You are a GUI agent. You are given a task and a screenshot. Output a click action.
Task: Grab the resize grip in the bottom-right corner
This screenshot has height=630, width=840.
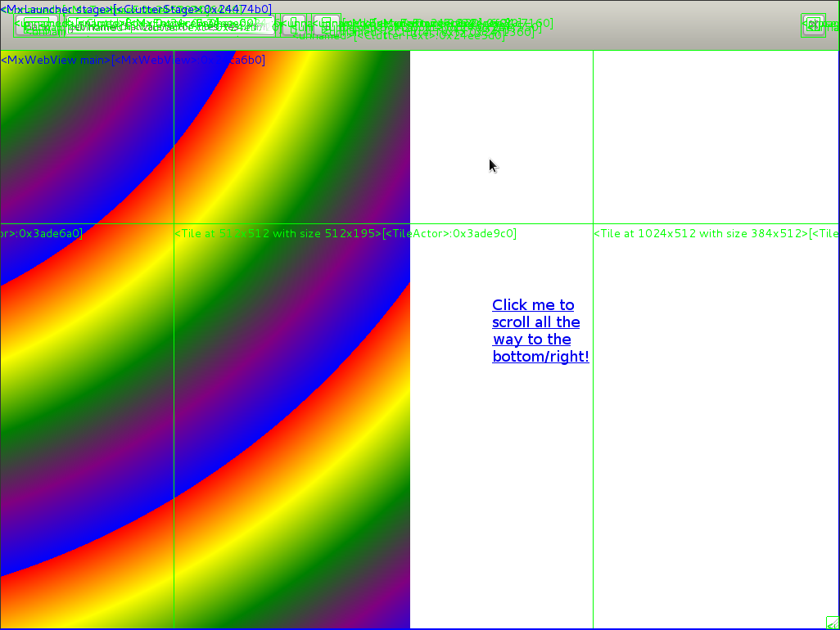point(832,623)
